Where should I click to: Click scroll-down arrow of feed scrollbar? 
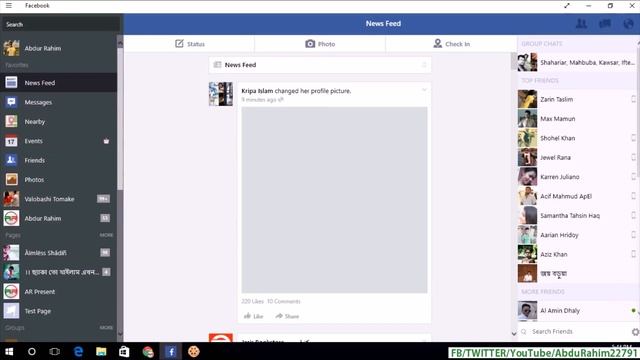514,333
